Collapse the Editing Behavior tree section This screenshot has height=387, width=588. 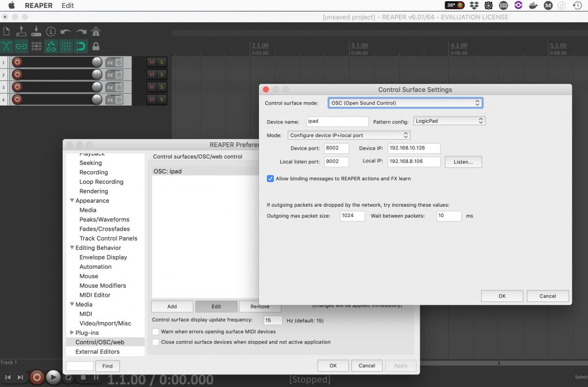[72, 247]
